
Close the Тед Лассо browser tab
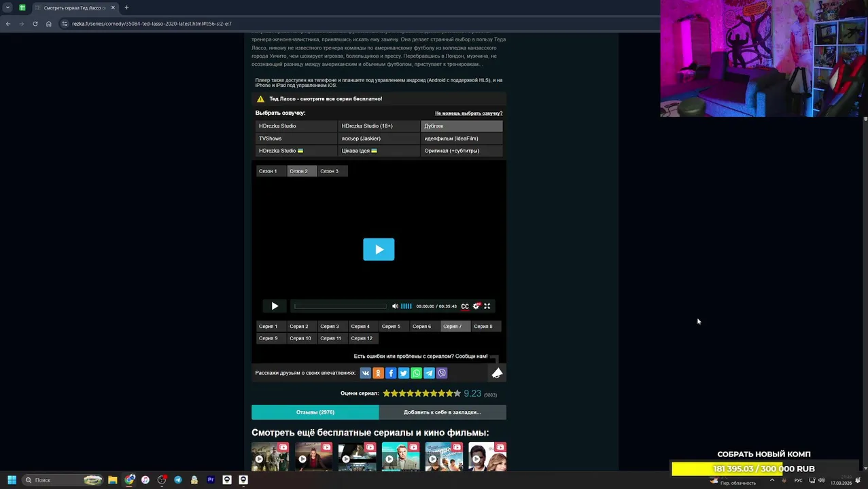113,7
